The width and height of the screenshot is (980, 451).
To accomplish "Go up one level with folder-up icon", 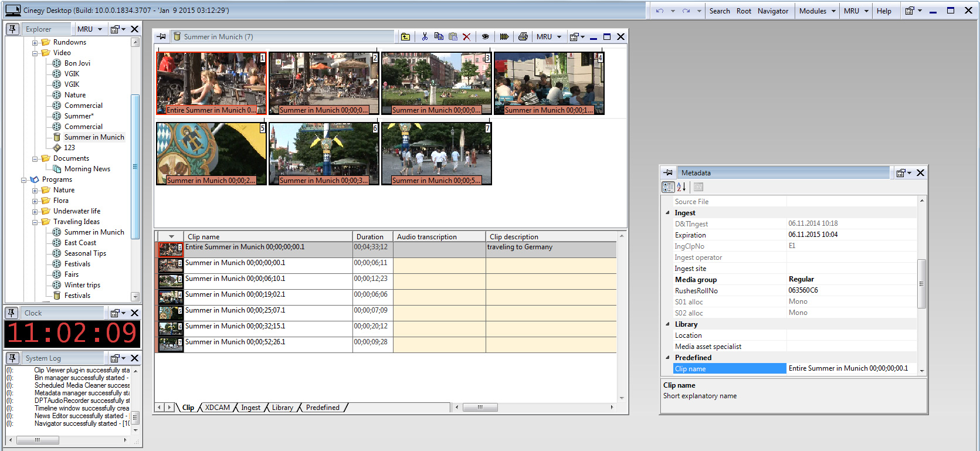I will 405,36.
